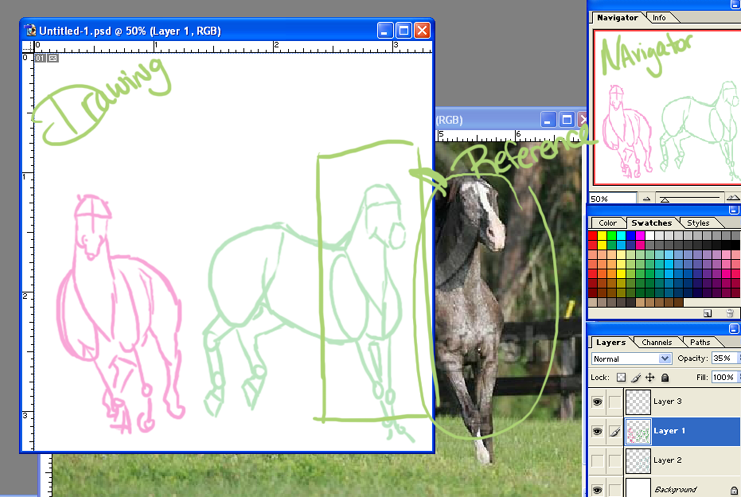Screen dimensions: 741x497
Task: Pick pure blue swatch in first row
Action: [631, 235]
